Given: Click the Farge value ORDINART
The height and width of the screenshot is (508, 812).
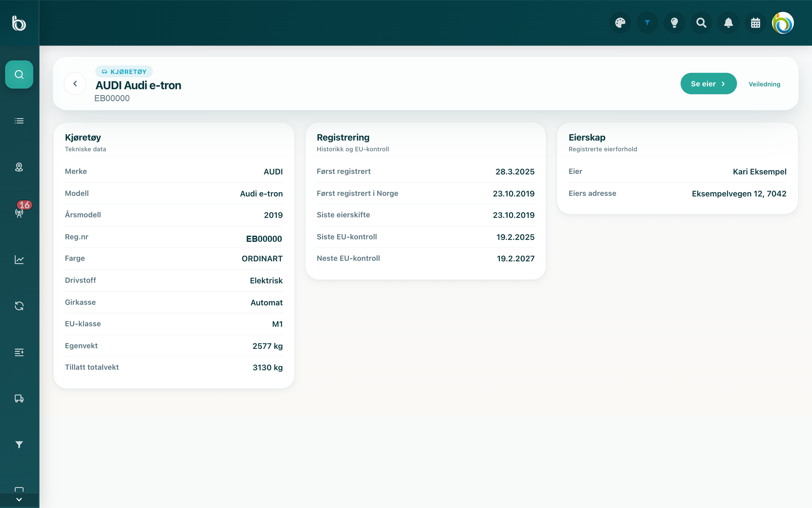Looking at the screenshot, I should (x=262, y=259).
